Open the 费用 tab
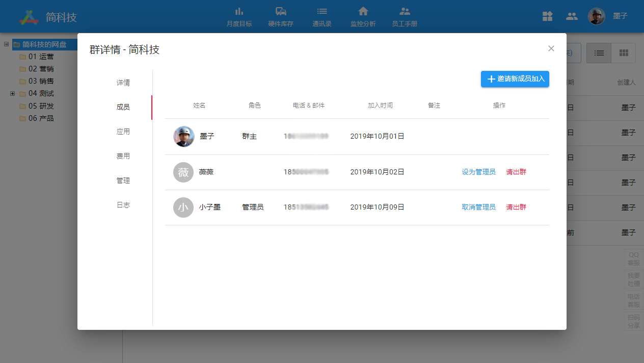 tap(123, 156)
